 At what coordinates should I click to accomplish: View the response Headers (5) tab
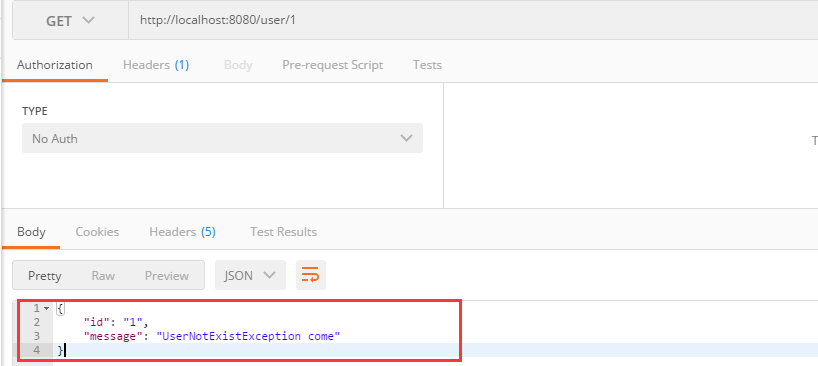(x=183, y=231)
